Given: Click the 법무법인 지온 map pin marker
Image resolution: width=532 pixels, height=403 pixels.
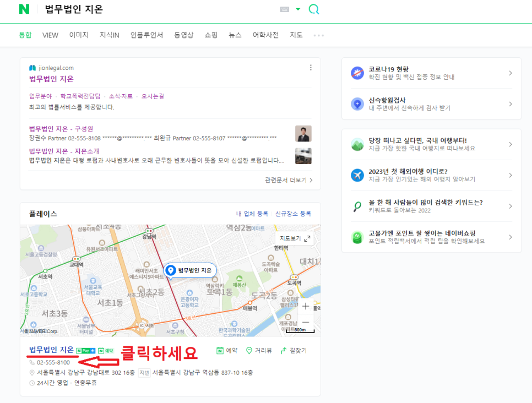Looking at the screenshot, I should [190, 270].
